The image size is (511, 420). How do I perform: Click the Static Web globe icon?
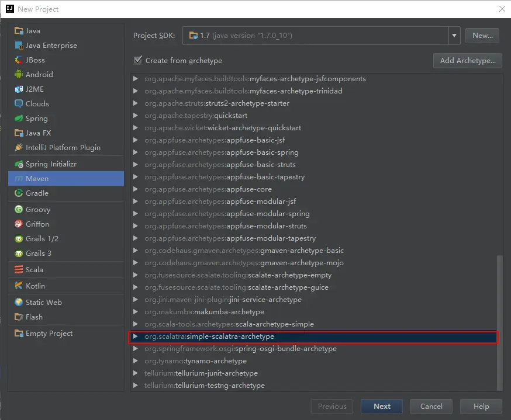point(19,303)
